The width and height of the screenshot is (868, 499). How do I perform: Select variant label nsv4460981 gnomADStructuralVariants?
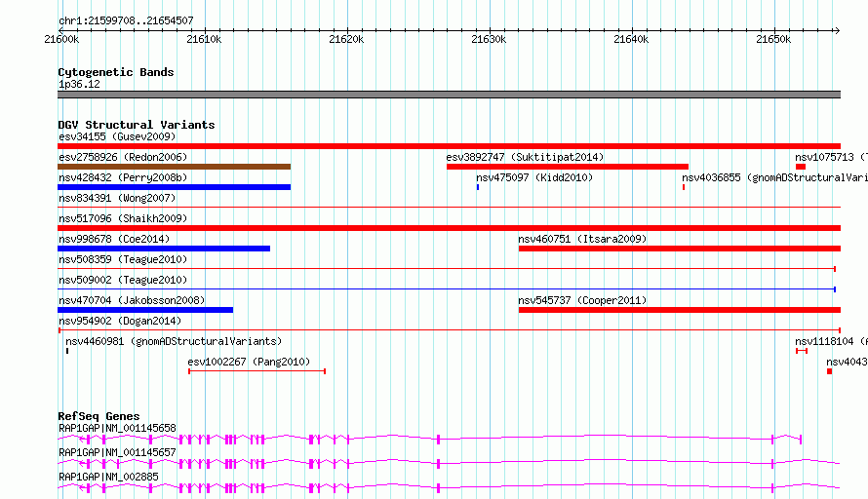[174, 341]
